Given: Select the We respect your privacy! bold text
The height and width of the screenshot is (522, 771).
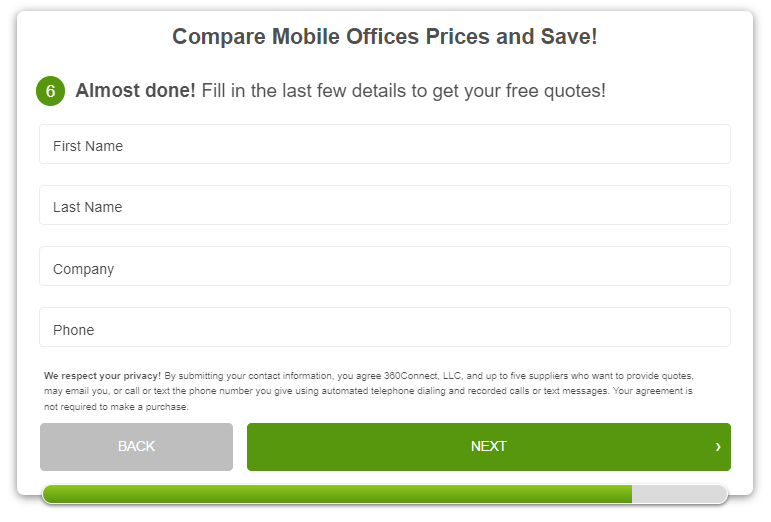Looking at the screenshot, I should click(102, 376).
